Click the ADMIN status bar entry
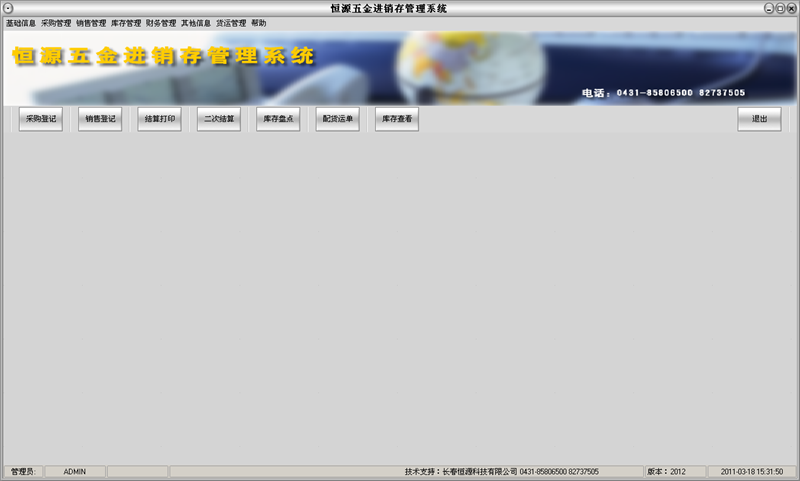 [x=75, y=472]
